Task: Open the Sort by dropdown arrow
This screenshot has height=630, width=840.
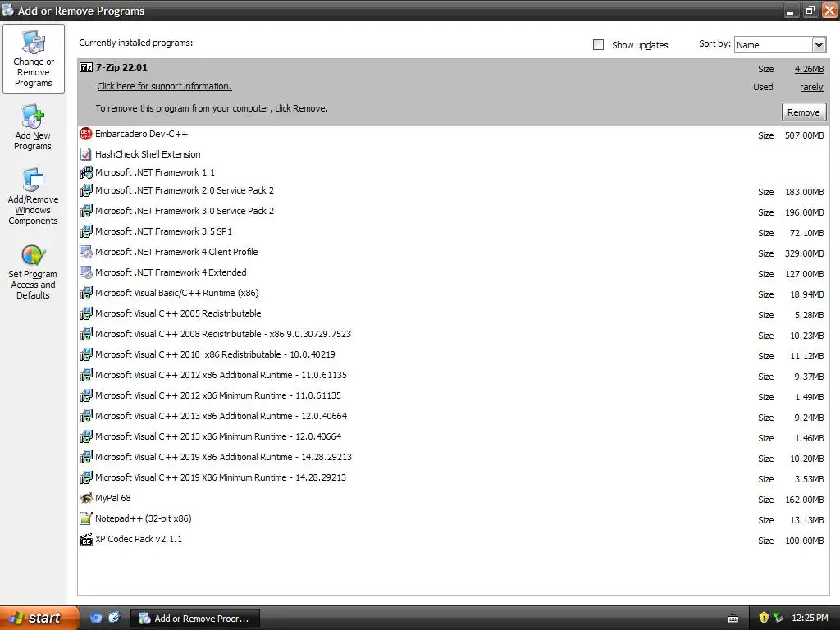Action: 819,45
